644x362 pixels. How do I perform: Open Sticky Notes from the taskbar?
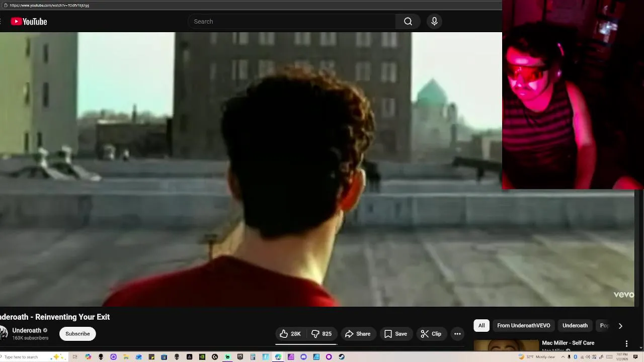pyautogui.click(x=151, y=357)
